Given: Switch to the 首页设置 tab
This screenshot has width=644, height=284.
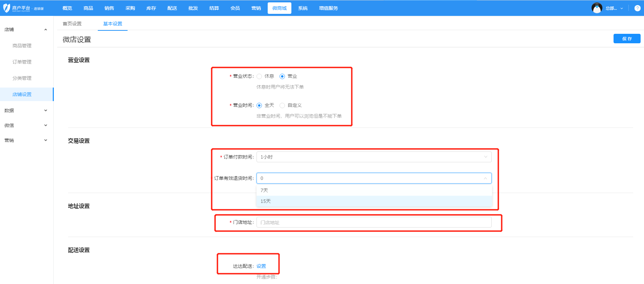Looking at the screenshot, I should [72, 24].
